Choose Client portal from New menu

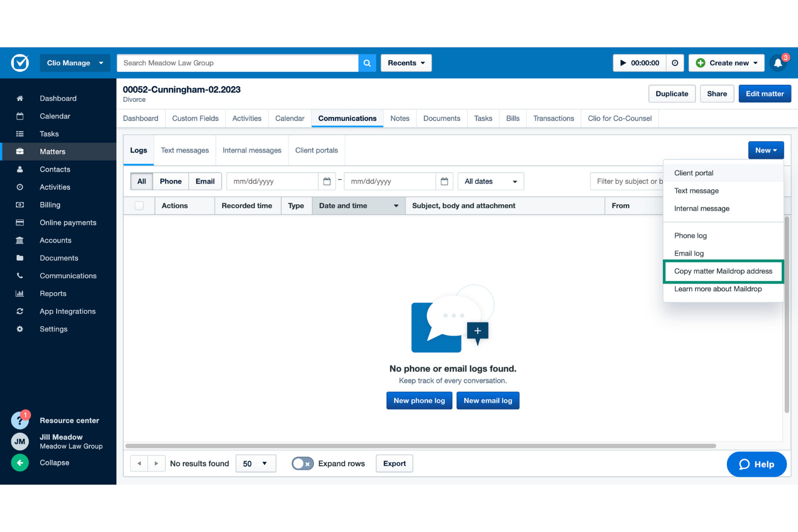point(723,173)
